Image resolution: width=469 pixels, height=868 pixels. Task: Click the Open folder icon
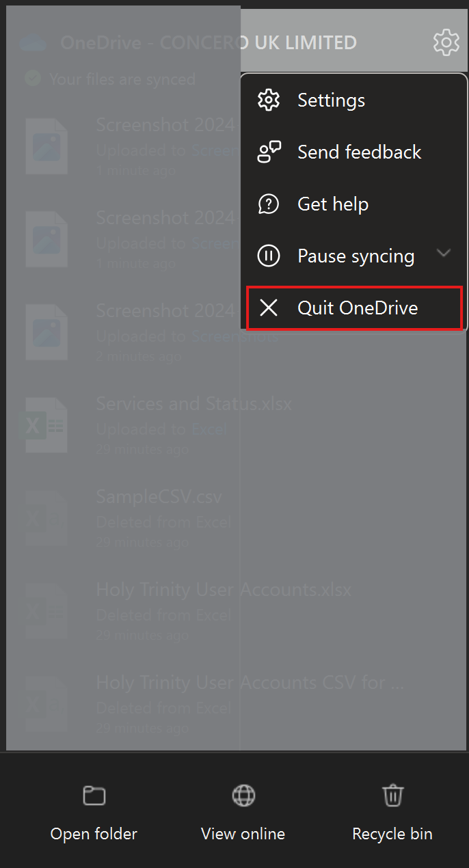tap(94, 796)
